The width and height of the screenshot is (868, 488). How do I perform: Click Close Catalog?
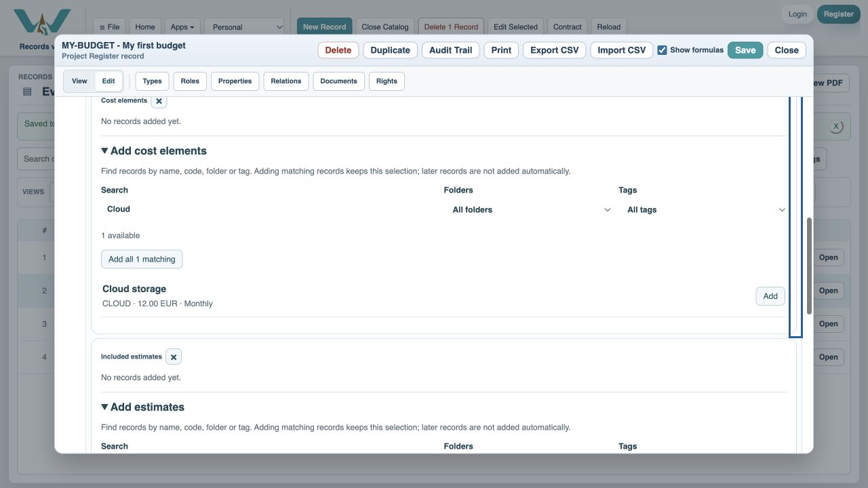[385, 27]
